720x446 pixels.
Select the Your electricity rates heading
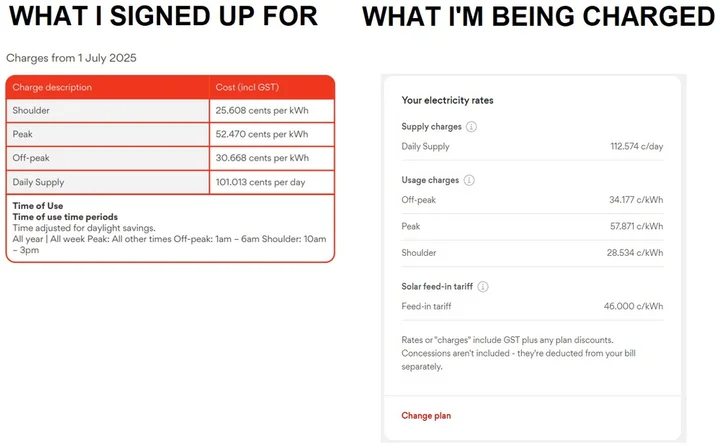click(x=447, y=100)
